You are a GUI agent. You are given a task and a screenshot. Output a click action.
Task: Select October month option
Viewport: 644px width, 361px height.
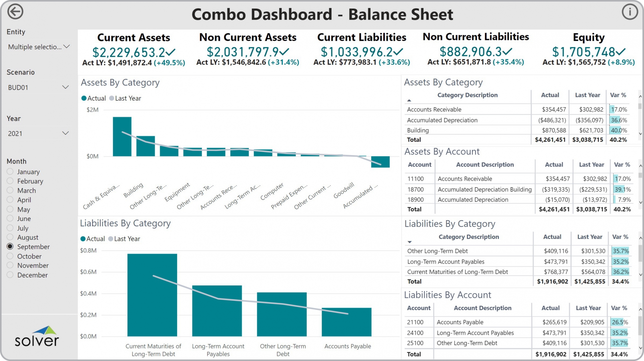point(10,256)
